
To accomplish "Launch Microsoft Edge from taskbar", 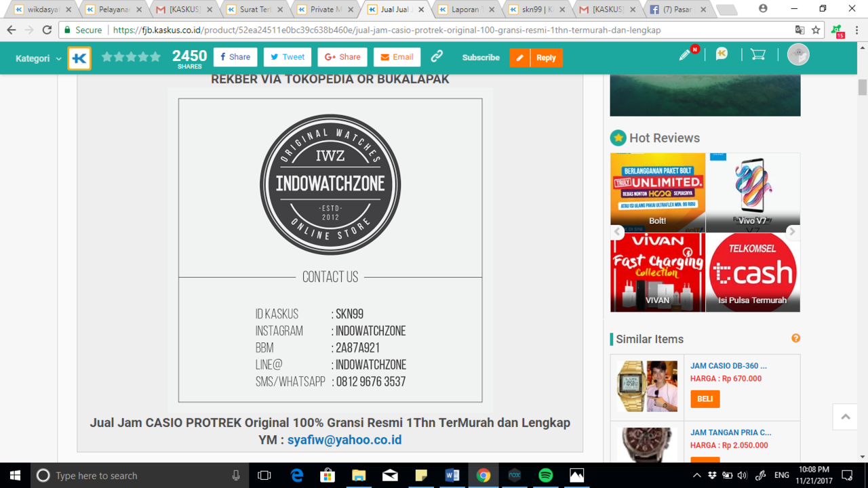I will [x=297, y=475].
